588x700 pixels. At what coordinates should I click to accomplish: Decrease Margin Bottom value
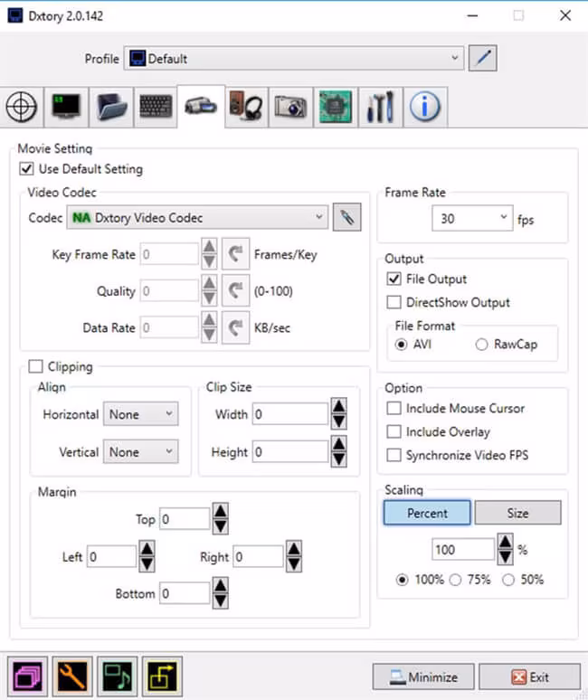coord(220,601)
